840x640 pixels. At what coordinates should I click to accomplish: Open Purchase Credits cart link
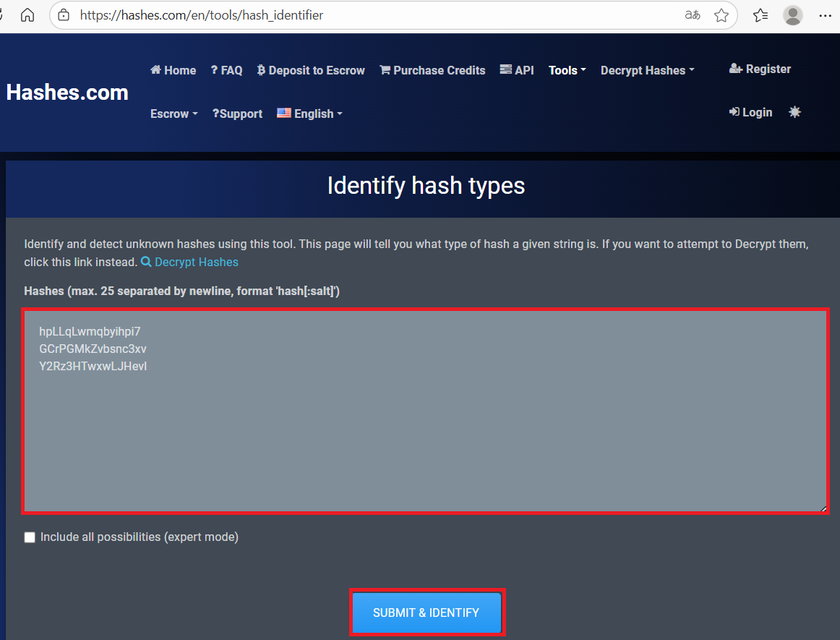(x=432, y=70)
